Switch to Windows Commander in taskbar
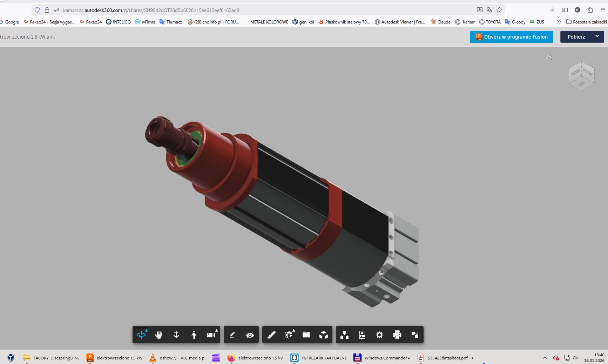 pos(382,358)
